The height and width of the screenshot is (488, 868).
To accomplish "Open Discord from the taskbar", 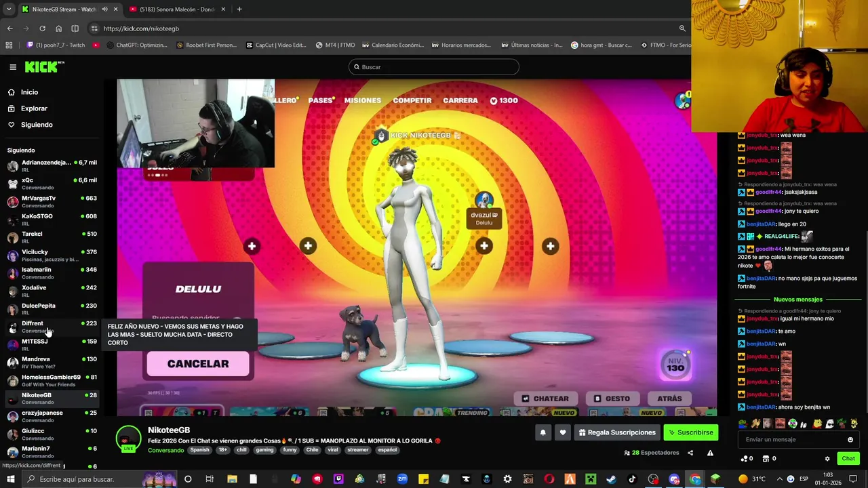I will coord(674,479).
